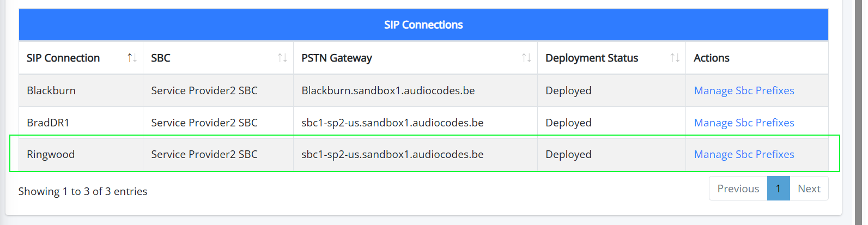Click the SIP Connections table title bar

pyautogui.click(x=423, y=25)
